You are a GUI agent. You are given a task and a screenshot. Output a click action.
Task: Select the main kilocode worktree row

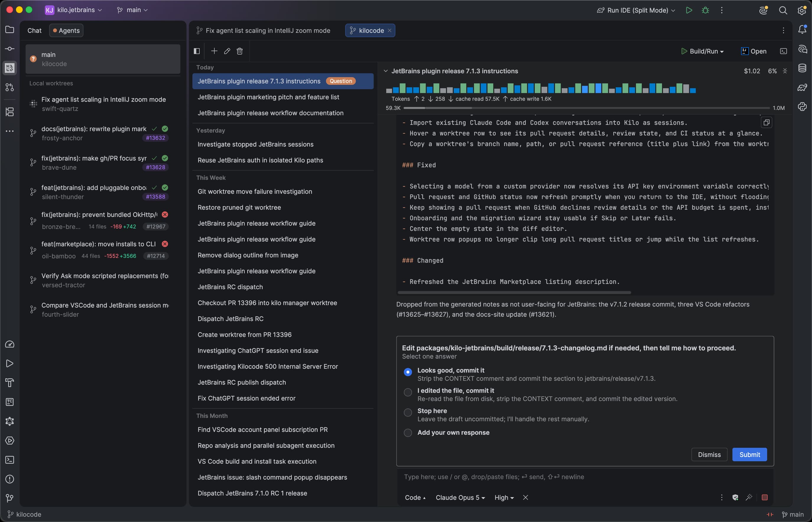[x=103, y=59]
